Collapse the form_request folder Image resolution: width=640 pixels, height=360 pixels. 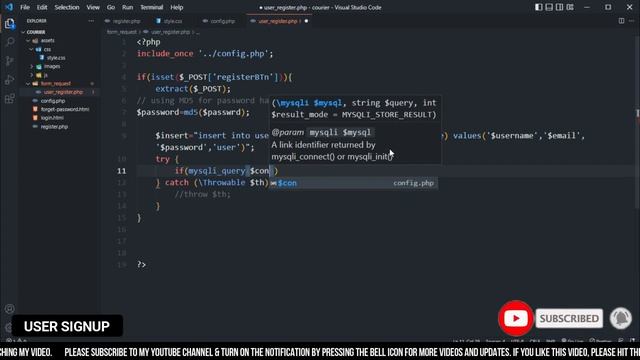tap(28, 84)
